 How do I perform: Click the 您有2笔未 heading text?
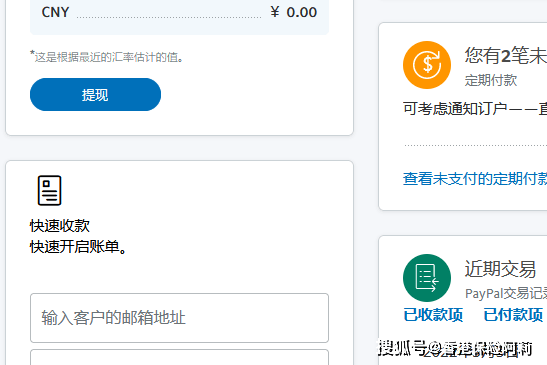506,56
